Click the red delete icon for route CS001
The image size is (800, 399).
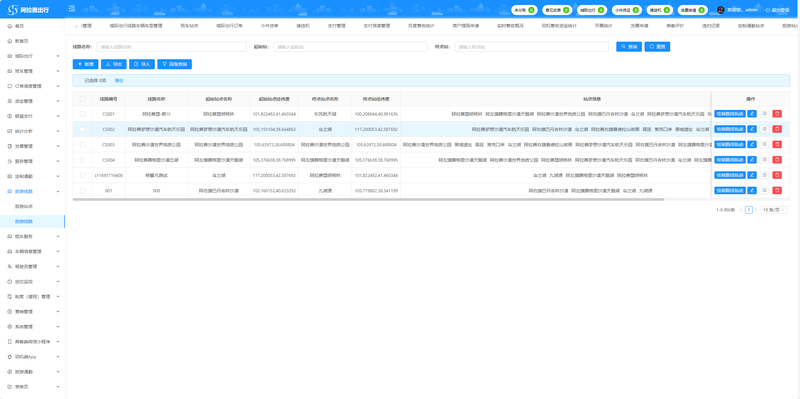click(x=777, y=114)
